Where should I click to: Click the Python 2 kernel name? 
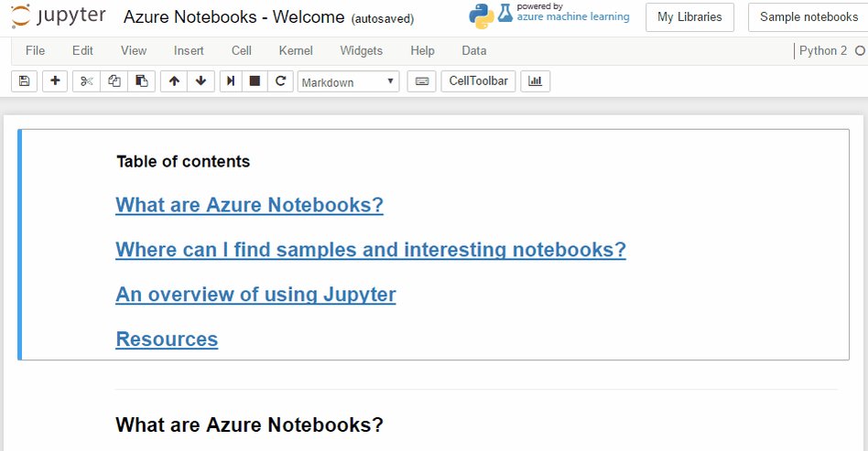click(822, 51)
